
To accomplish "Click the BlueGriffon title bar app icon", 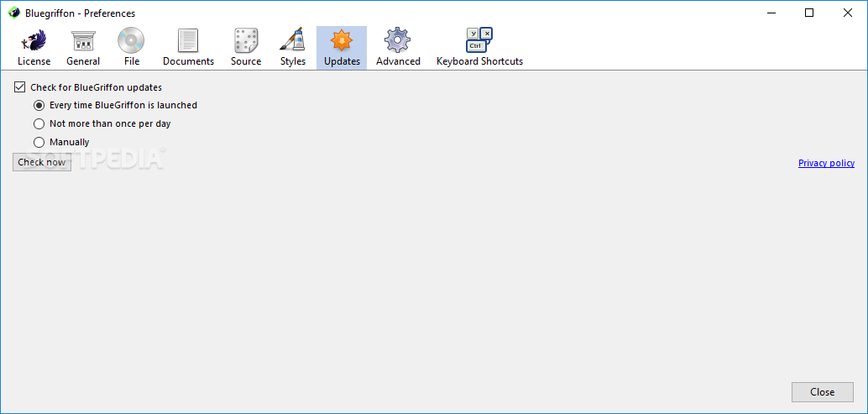I will (x=13, y=13).
